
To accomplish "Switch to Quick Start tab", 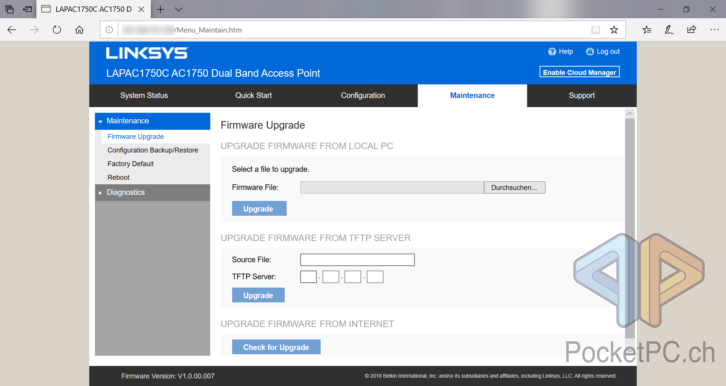I will click(x=253, y=95).
